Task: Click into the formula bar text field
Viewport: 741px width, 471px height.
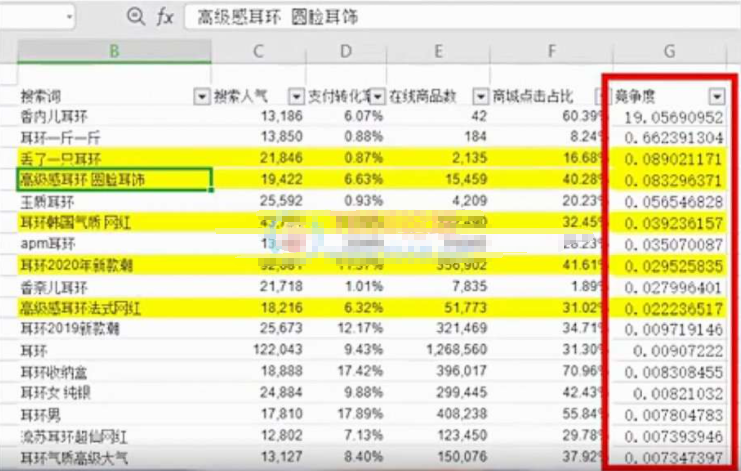Action: [x=450, y=17]
